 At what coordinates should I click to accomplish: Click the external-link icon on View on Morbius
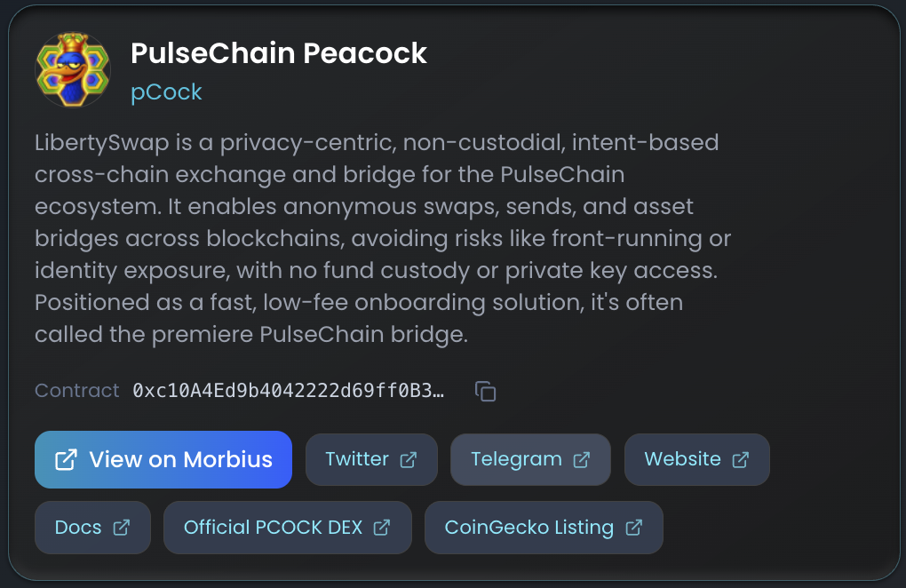click(66, 459)
